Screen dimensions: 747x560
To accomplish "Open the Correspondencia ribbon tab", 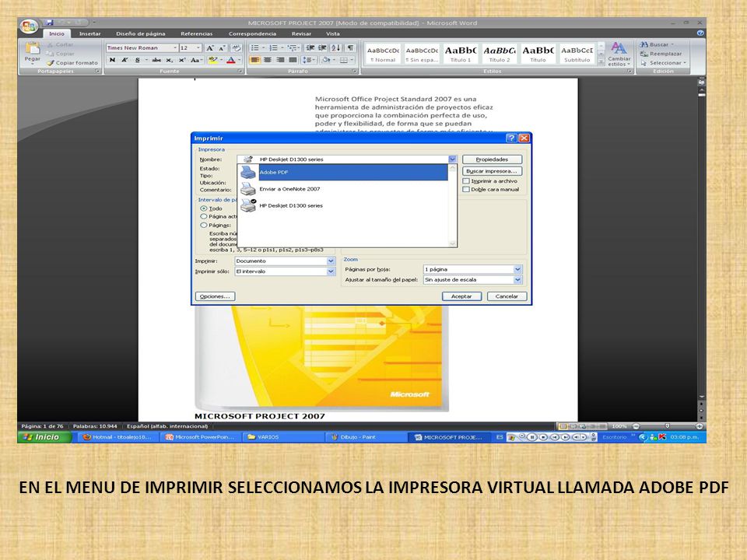I will (x=252, y=33).
